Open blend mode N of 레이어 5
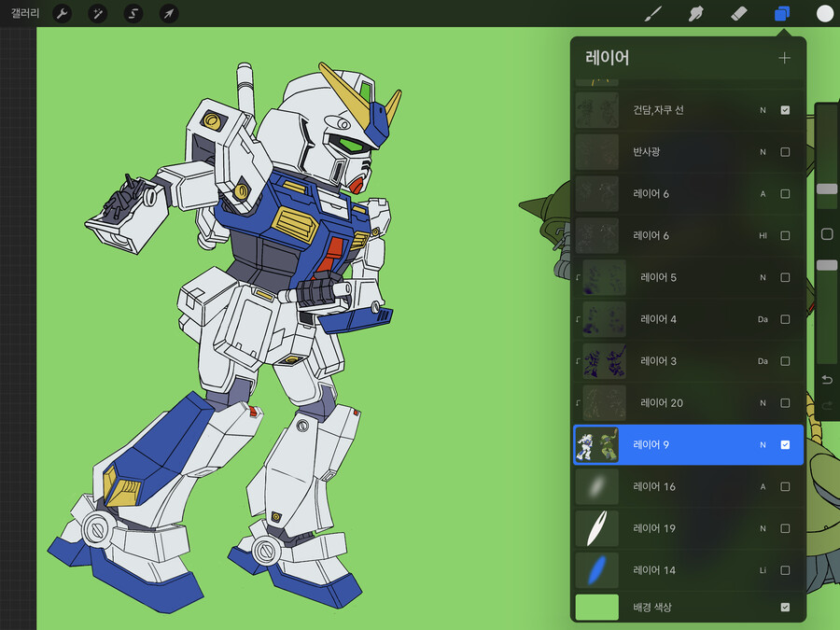 pos(763,277)
